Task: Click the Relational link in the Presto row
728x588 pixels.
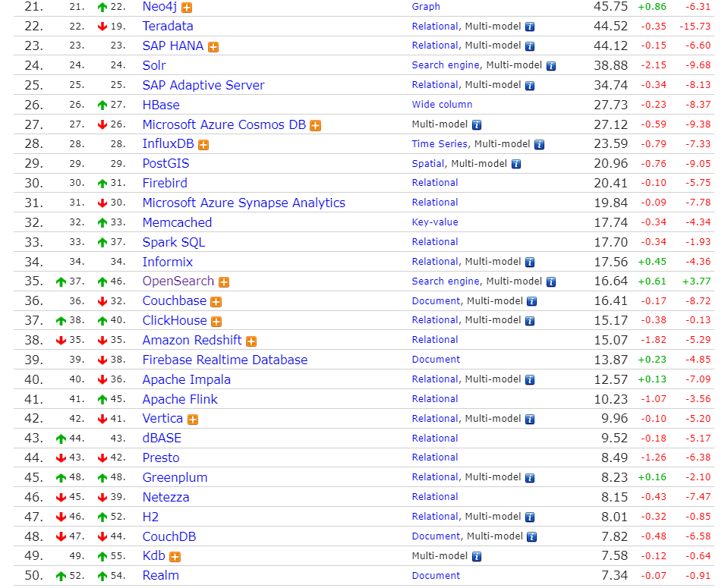Action: pos(435,458)
